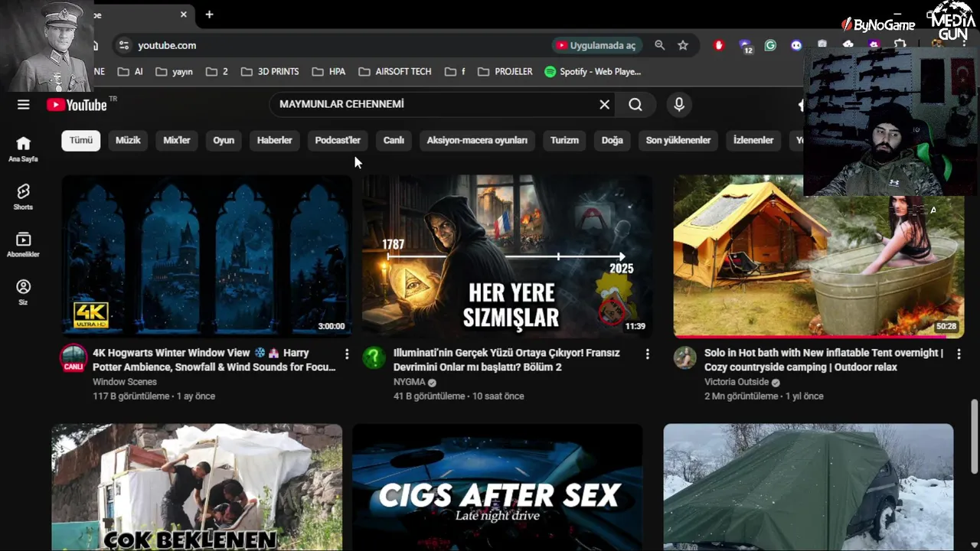View site information icon beside youtube.com
The height and width of the screenshot is (551, 980).
tap(124, 45)
